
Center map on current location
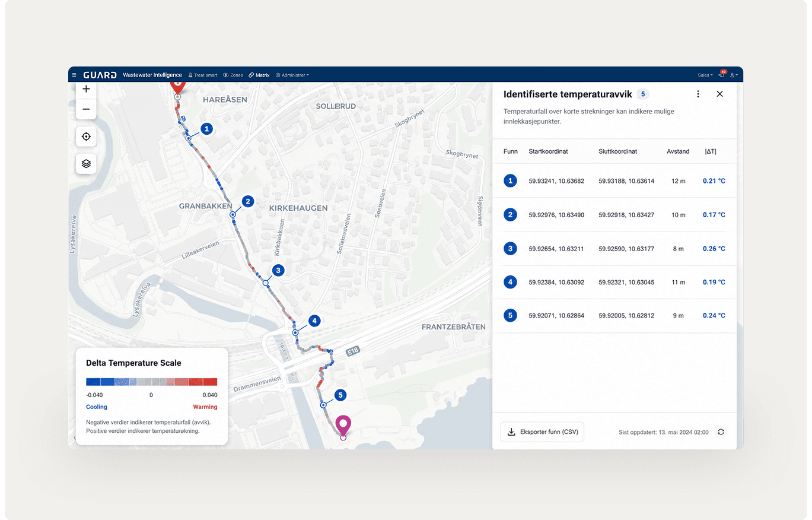click(x=86, y=137)
